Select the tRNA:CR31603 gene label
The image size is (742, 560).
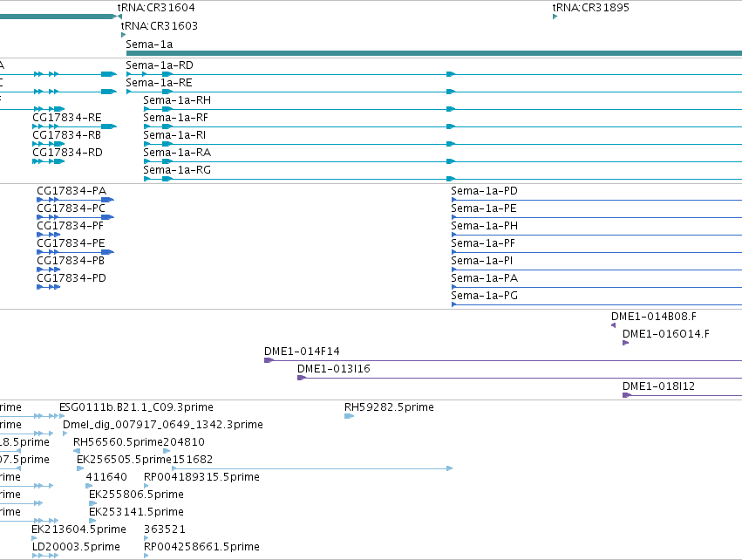click(x=160, y=26)
